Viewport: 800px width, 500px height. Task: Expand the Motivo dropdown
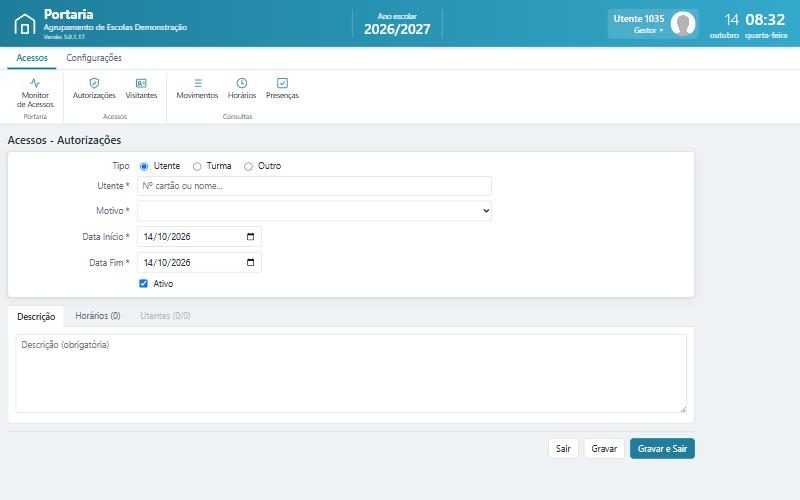(x=314, y=211)
